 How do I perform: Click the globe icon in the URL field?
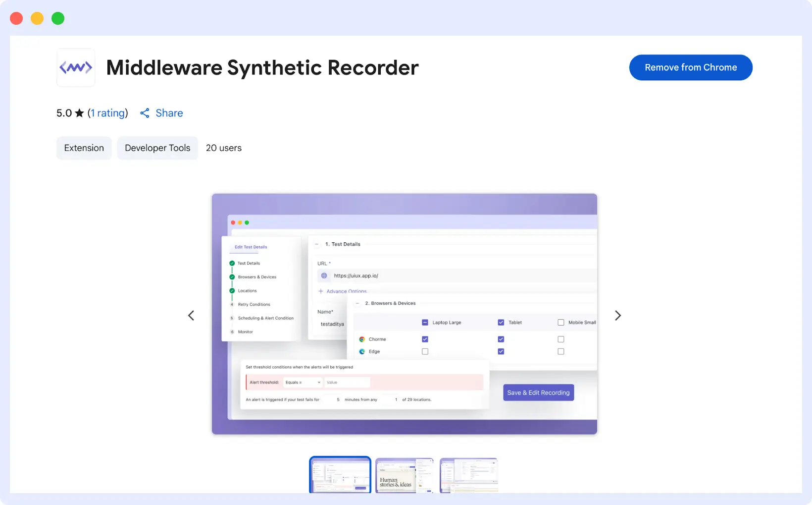pos(324,276)
